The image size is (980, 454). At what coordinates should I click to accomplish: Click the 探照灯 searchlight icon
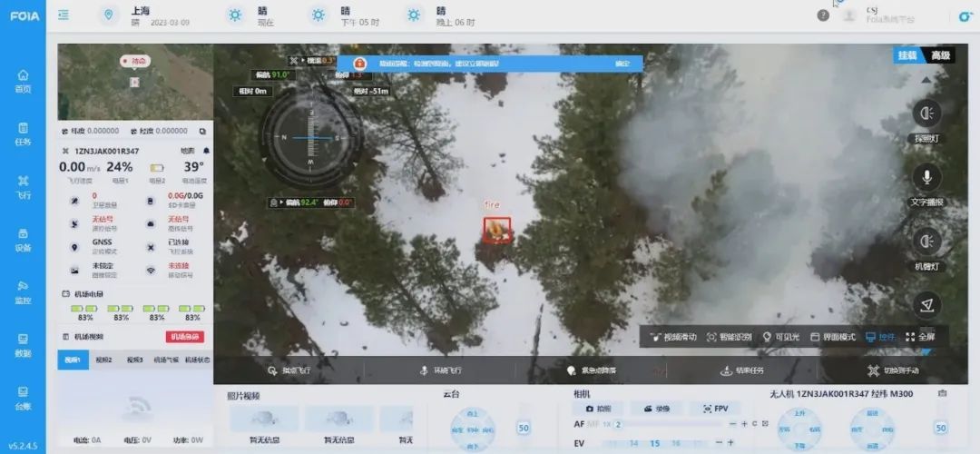point(926,113)
